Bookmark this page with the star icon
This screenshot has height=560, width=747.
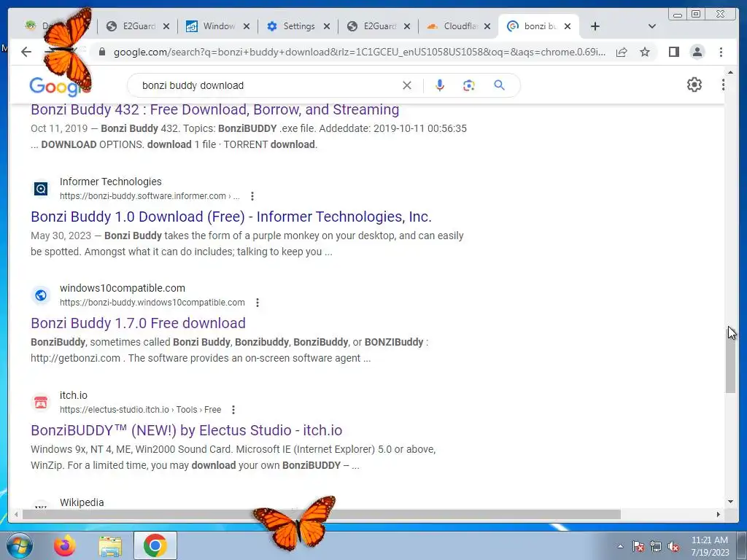(645, 52)
